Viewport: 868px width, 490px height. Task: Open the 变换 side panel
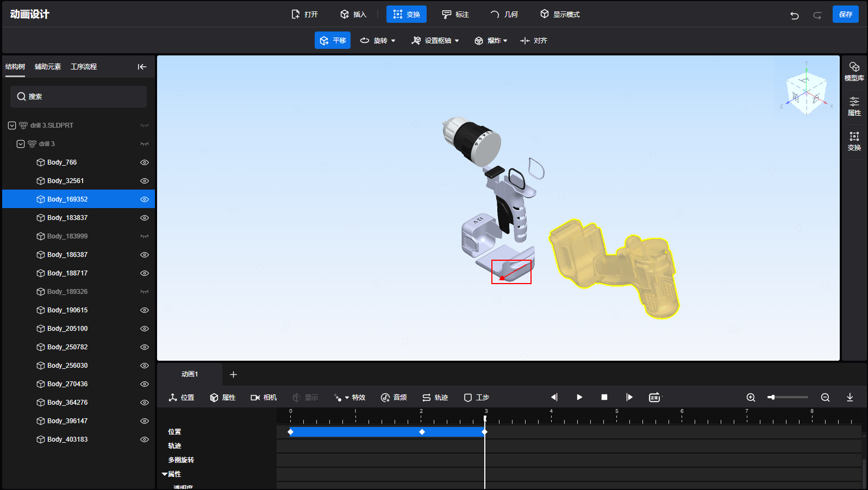pyautogui.click(x=854, y=141)
